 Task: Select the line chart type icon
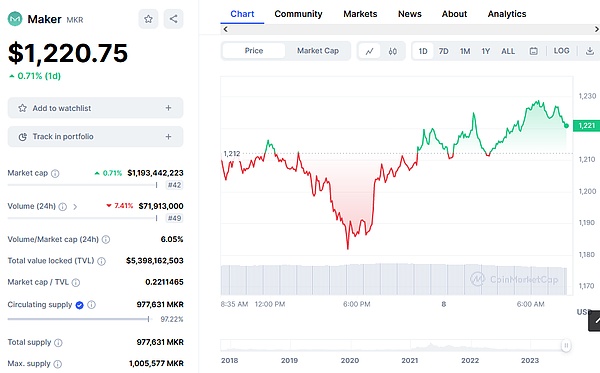tap(370, 51)
